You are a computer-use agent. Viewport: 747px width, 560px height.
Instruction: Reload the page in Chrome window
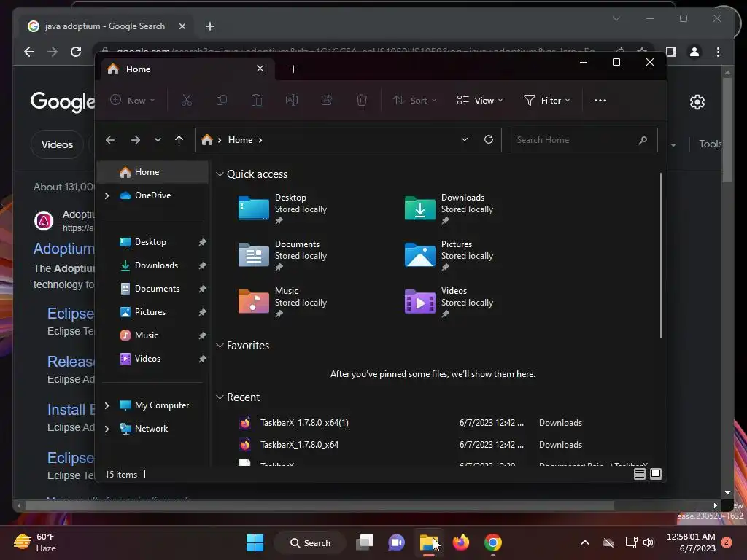76,52
